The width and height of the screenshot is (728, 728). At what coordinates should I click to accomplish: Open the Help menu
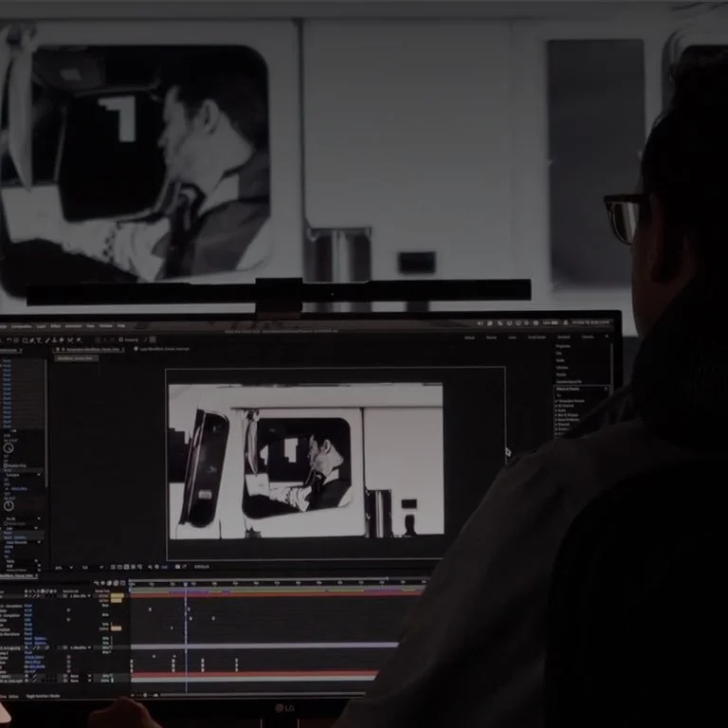point(121,326)
